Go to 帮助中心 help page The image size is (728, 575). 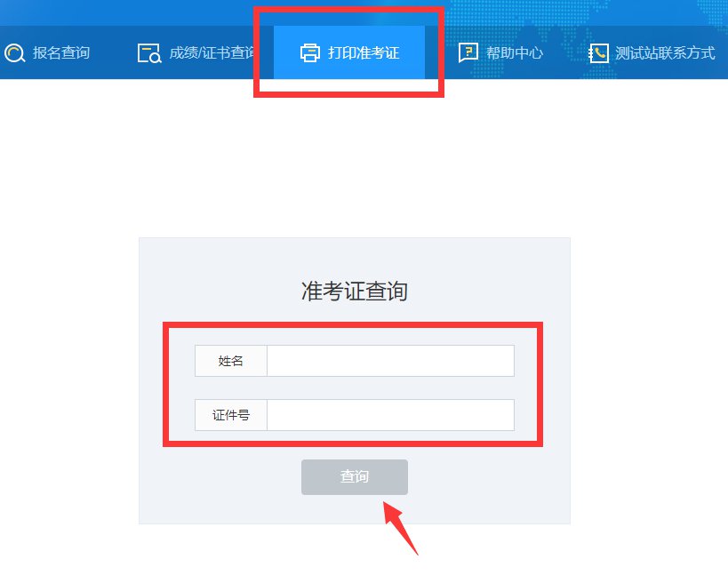515,53
